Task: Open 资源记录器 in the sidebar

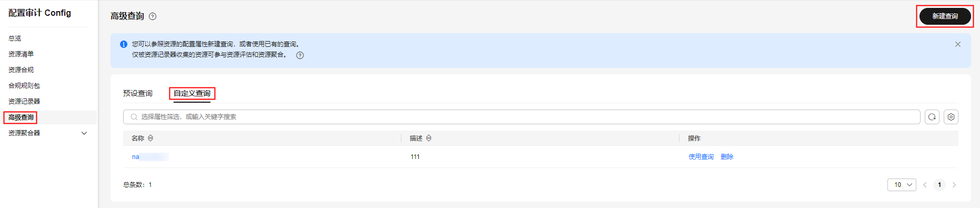Action: tap(24, 102)
